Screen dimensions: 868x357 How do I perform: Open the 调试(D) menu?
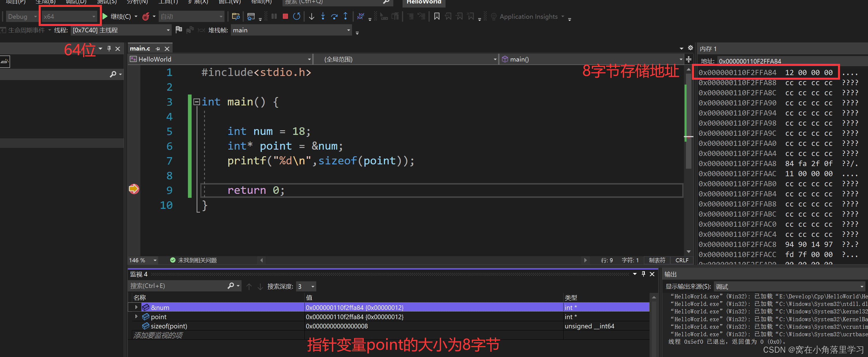[76, 2]
